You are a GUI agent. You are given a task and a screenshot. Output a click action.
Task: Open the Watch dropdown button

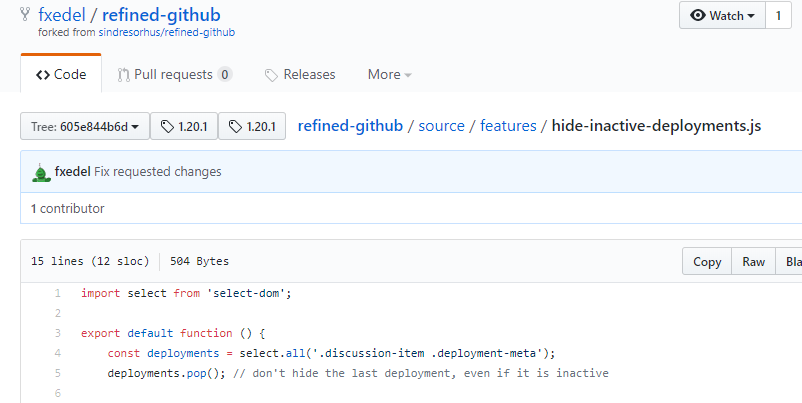coord(722,15)
